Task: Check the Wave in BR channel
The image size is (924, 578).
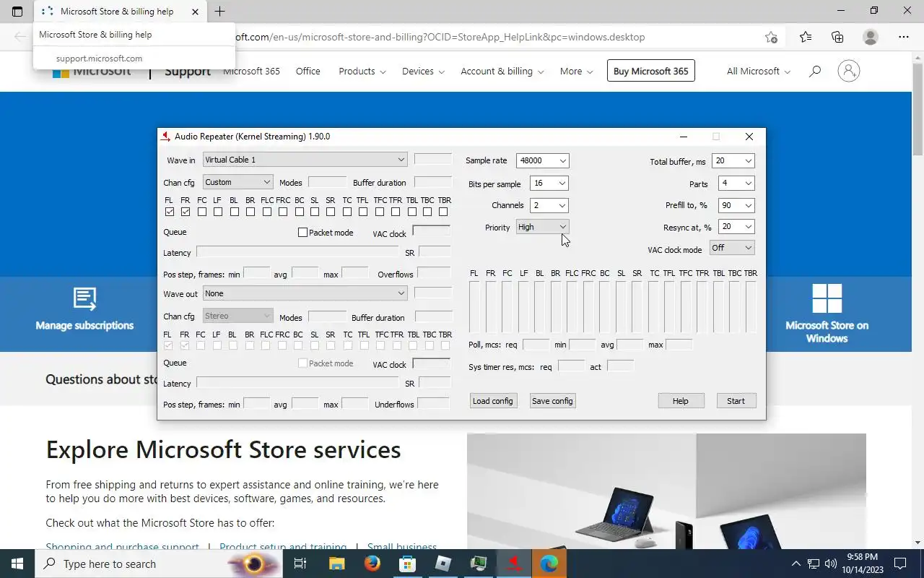Action: [x=250, y=212]
